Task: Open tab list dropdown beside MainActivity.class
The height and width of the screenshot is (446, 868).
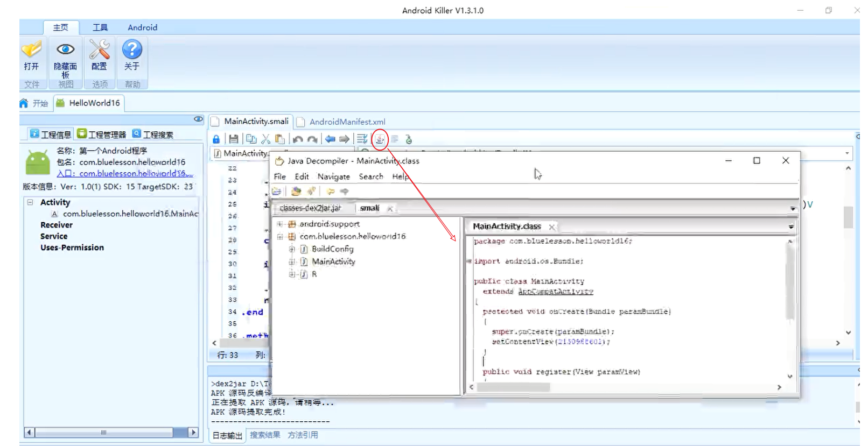Action: pos(791,227)
